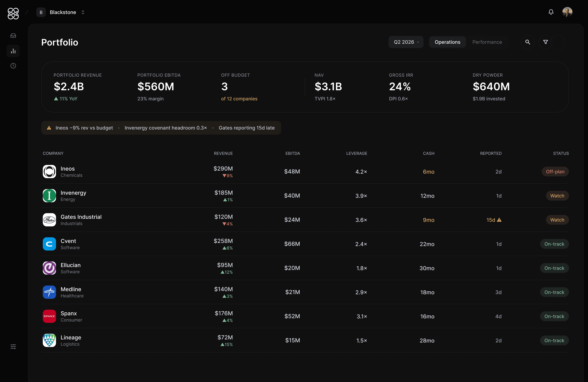Click the Invenergy company logo
Viewport: 588px width, 382px height.
click(49, 196)
